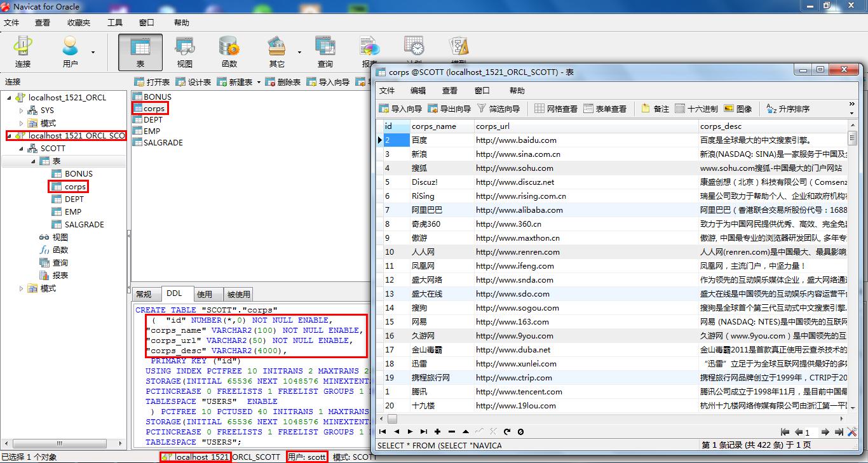Open 筛选向导 filter wizard

coord(498,109)
